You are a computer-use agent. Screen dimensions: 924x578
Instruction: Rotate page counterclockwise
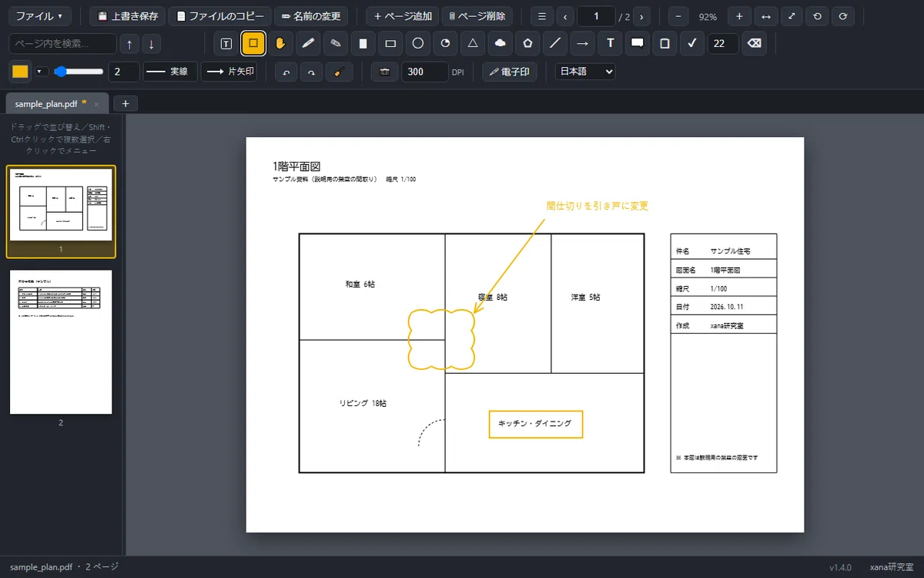click(x=817, y=16)
